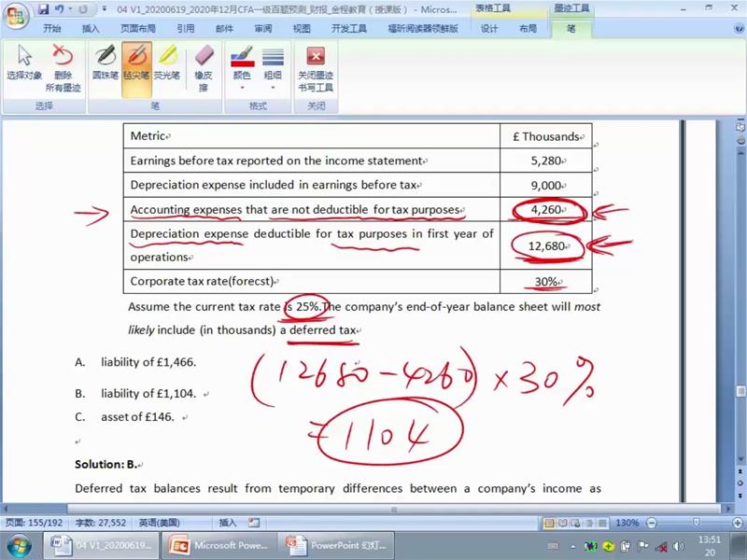Undo the last ink stroke
Image resolution: width=747 pixels, height=560 pixels.
60,9
